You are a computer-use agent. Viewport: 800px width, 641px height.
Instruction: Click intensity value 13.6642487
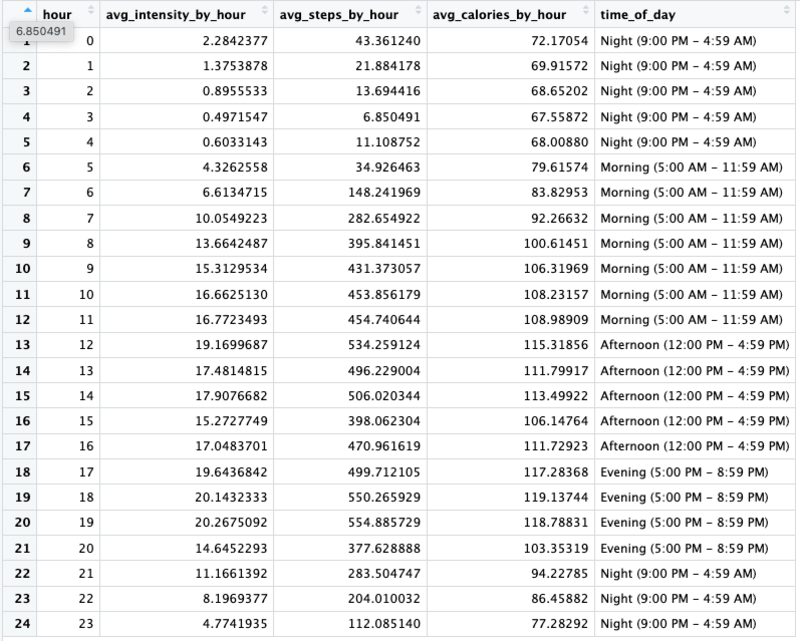pyautogui.click(x=231, y=243)
